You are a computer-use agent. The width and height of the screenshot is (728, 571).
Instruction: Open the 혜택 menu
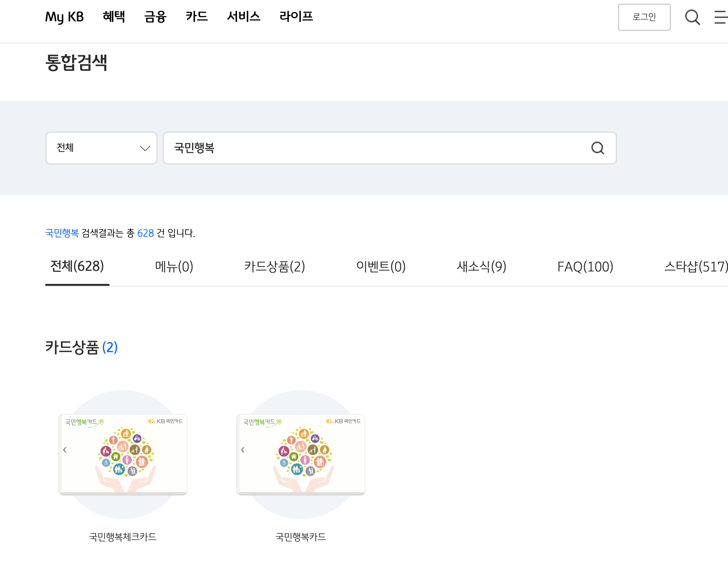coord(114,17)
